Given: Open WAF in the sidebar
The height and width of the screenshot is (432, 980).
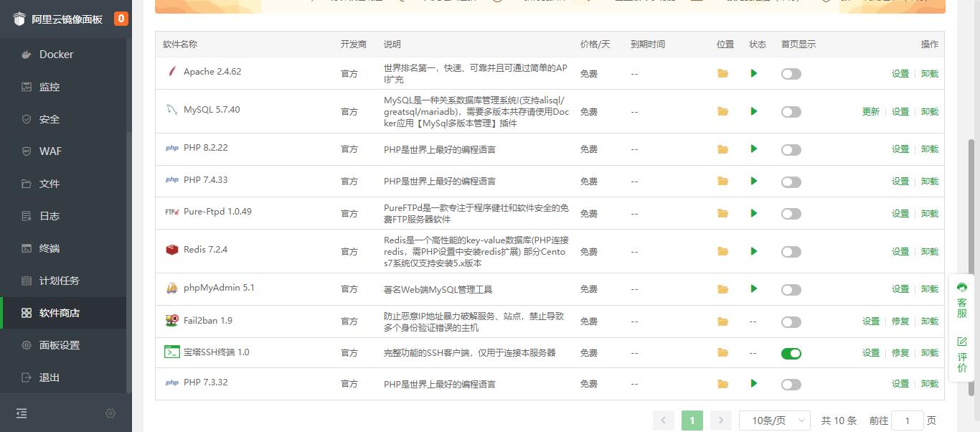Looking at the screenshot, I should (x=64, y=151).
